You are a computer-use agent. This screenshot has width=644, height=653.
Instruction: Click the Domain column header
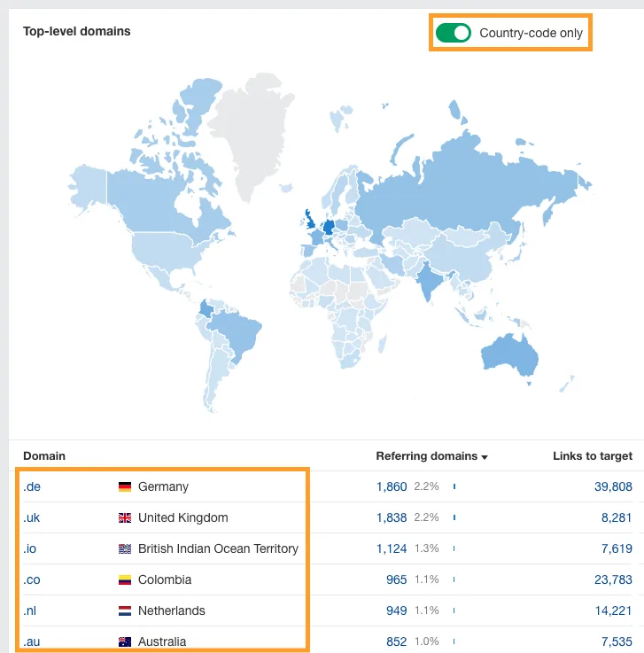tap(44, 456)
